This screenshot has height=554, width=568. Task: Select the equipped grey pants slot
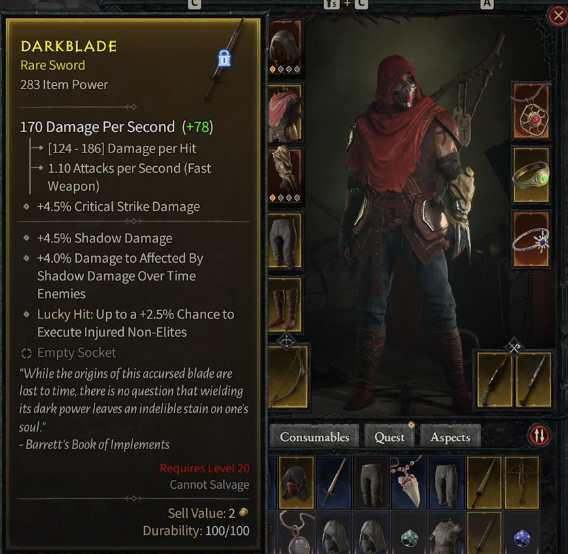[285, 241]
